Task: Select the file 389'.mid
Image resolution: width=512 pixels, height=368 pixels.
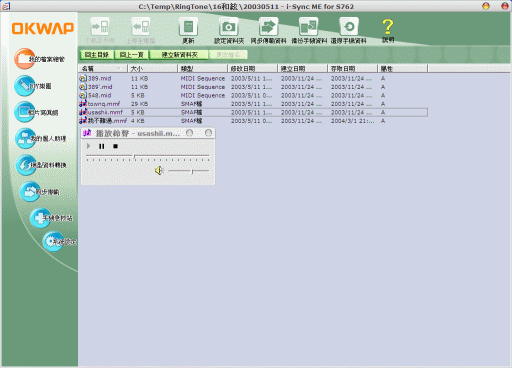Action: 100,87
